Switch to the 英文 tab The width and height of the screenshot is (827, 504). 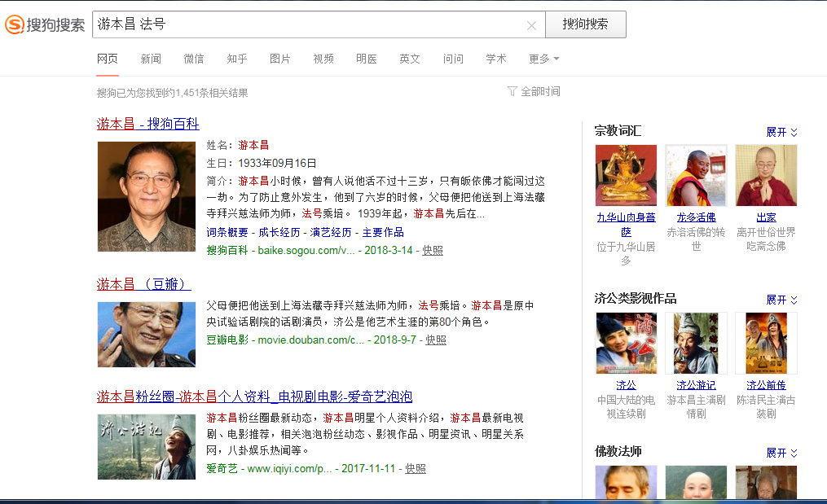[410, 59]
